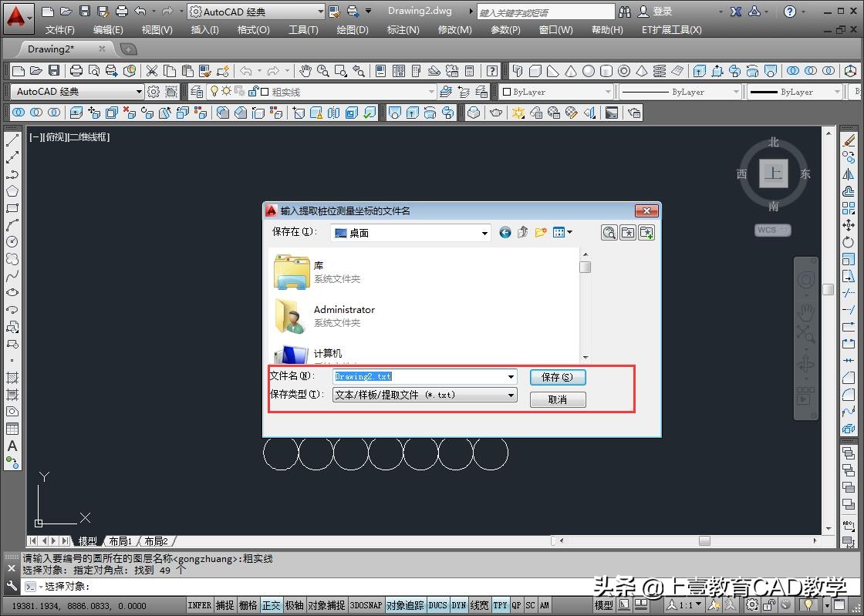864x616 pixels.
Task: Click the teapot Render icon
Action: point(495,113)
